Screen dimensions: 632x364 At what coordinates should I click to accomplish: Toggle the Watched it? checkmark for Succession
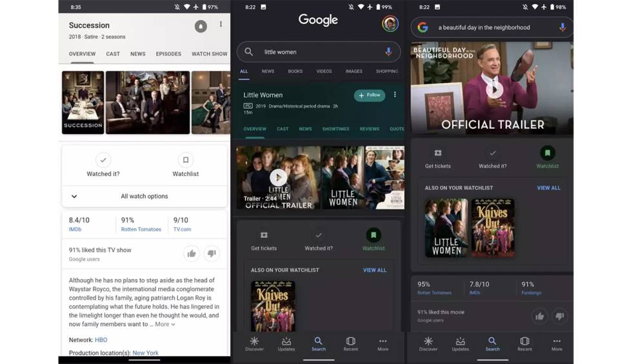click(103, 160)
